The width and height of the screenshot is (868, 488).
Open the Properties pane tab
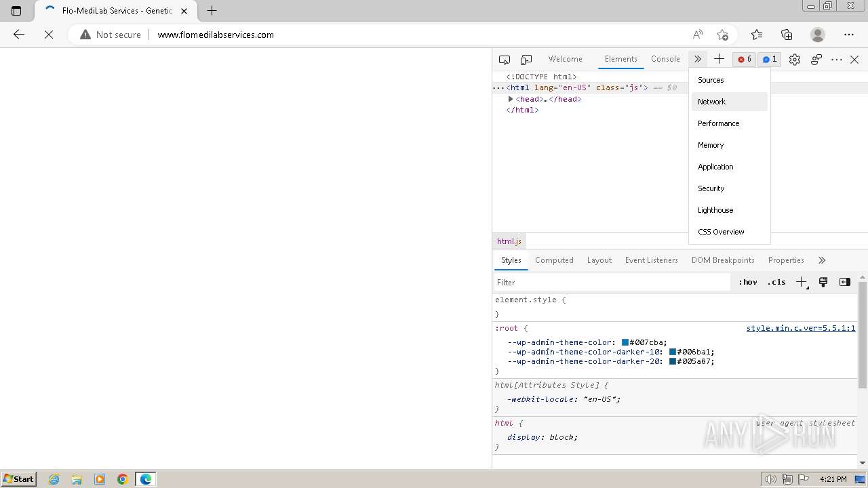(786, 260)
